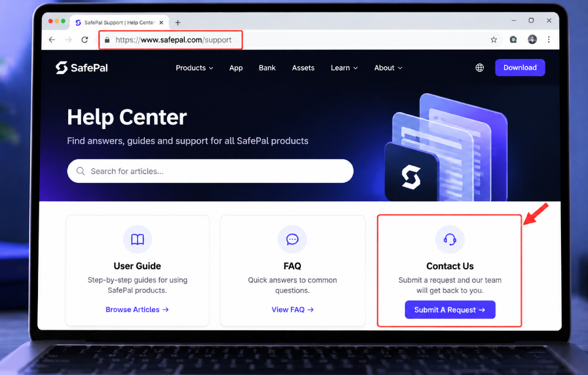Click the macOS yellow window button
This screenshot has width=588, height=375.
pyautogui.click(x=57, y=21)
